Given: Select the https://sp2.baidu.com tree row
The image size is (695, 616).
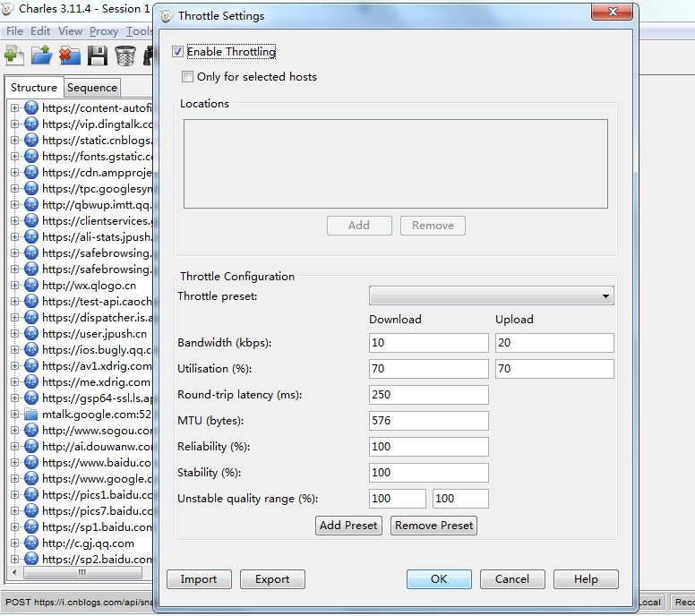Looking at the screenshot, I should click(97, 560).
